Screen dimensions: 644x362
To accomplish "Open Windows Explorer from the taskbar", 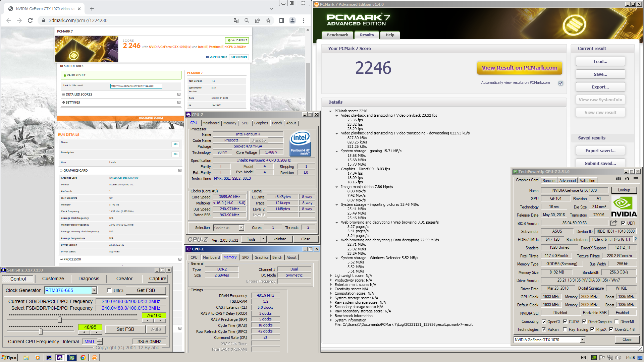I will pos(26,358).
